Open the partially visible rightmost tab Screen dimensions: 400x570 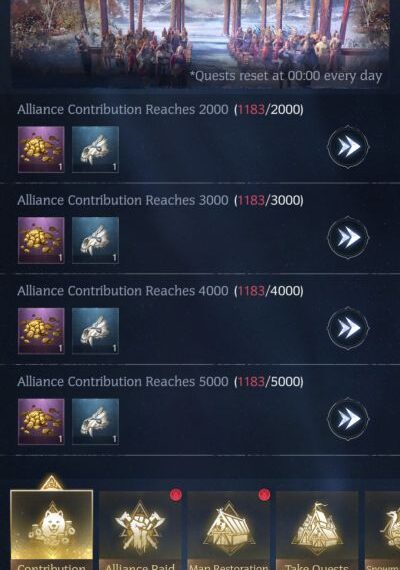tap(383, 530)
